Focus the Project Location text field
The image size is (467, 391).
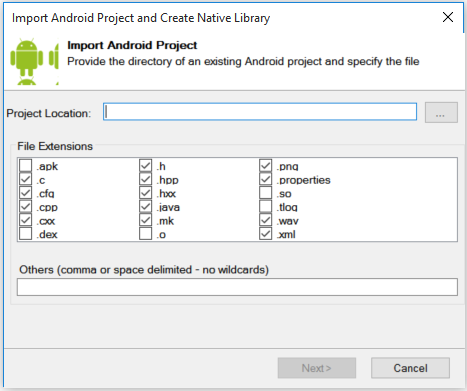(x=260, y=112)
